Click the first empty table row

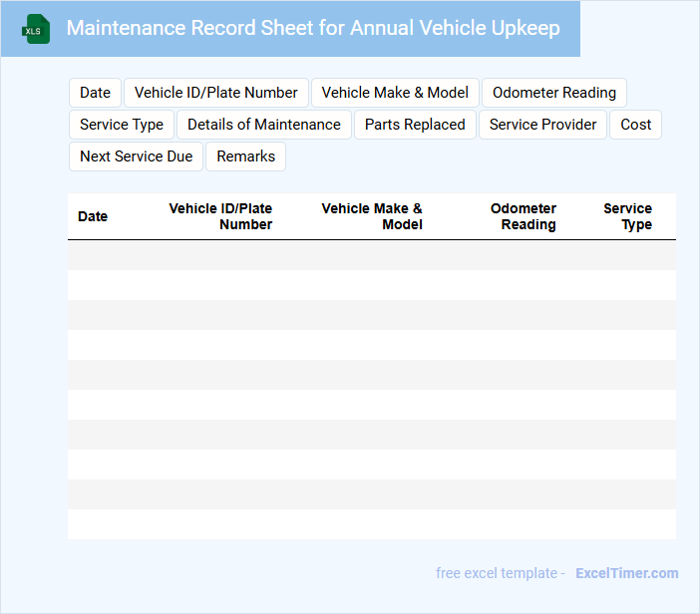pos(371,255)
